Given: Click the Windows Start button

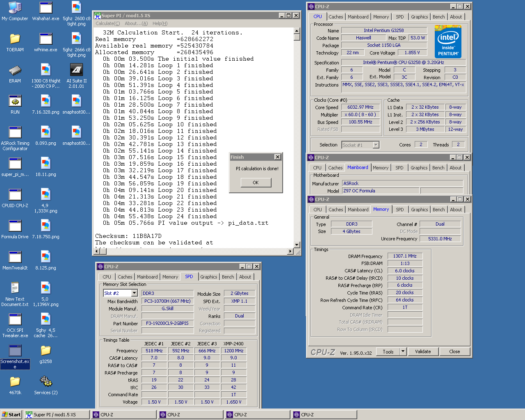Looking at the screenshot, I should (x=11, y=415).
